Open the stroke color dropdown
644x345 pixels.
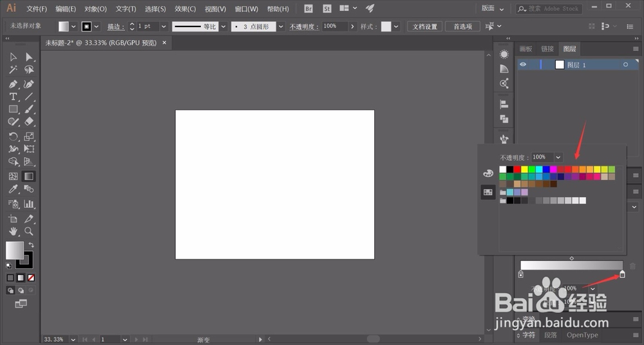[x=97, y=26]
